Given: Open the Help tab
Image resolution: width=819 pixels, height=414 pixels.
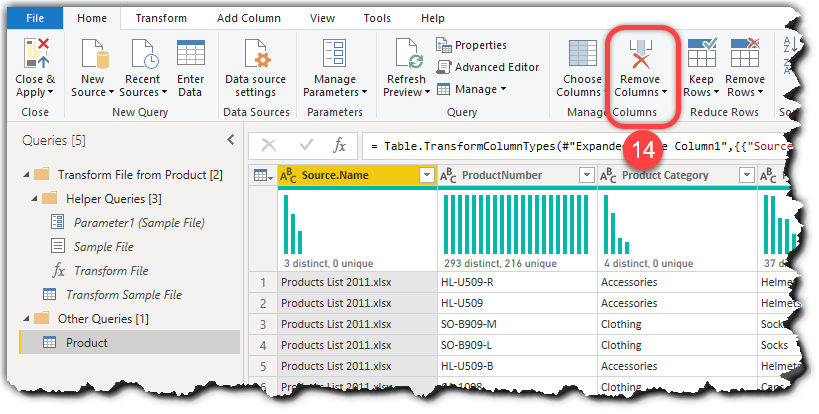Looking at the screenshot, I should click(x=432, y=18).
